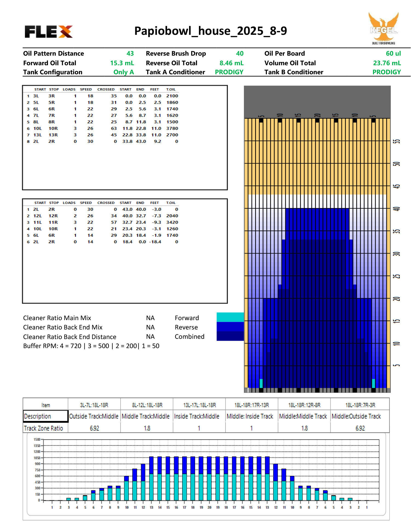411x532 pixels.
Task: Click the Inside Track:Middle description cell
Action: pos(197,416)
